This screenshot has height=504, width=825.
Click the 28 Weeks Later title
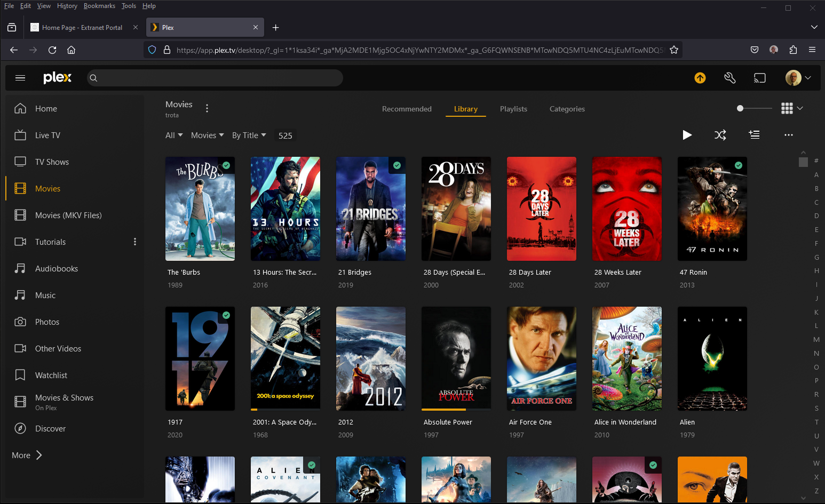(x=618, y=272)
